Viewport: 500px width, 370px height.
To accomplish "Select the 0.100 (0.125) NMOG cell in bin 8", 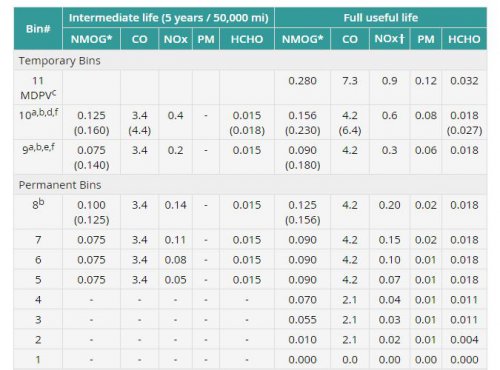I will [x=91, y=212].
